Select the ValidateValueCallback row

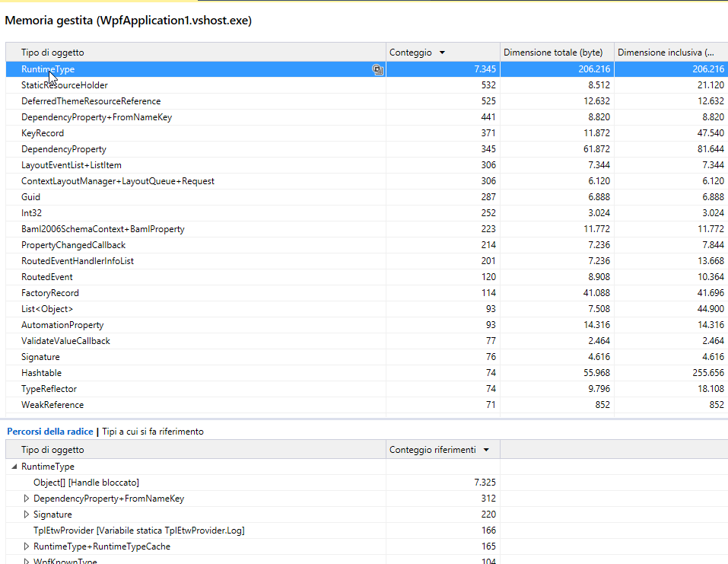[x=367, y=341]
